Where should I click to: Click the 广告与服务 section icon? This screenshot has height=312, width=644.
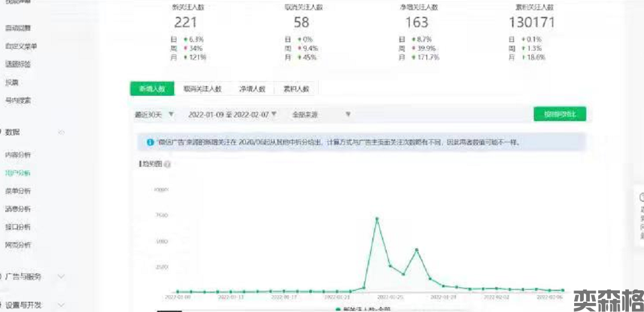pyautogui.click(x=1, y=276)
